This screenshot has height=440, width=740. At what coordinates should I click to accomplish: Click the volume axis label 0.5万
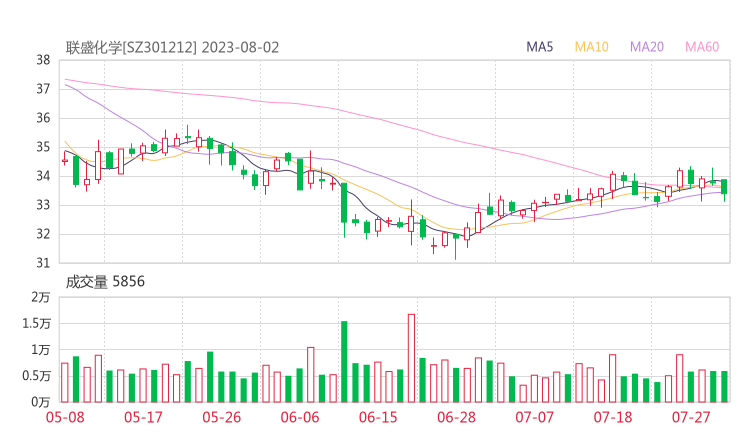(36, 376)
